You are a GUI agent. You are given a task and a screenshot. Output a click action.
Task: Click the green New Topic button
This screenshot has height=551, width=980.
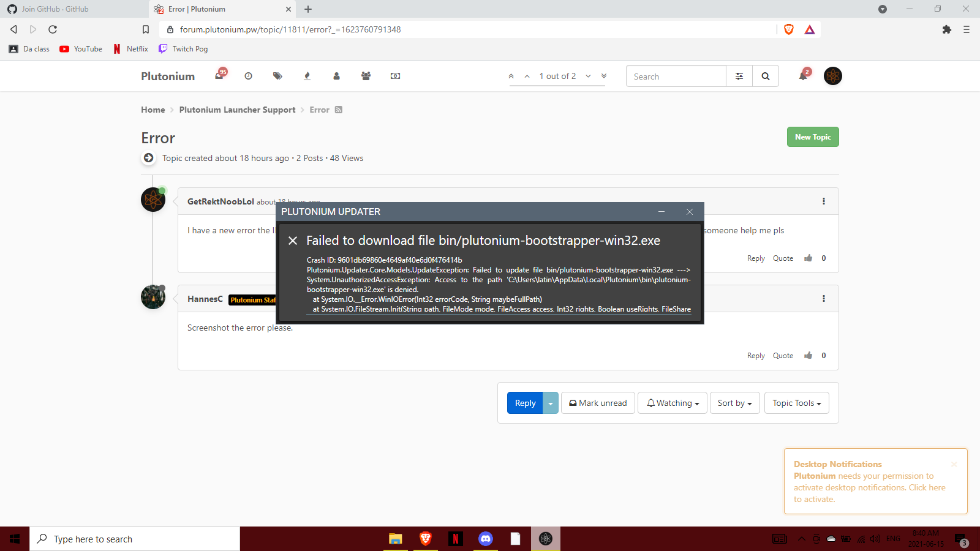pos(813,137)
